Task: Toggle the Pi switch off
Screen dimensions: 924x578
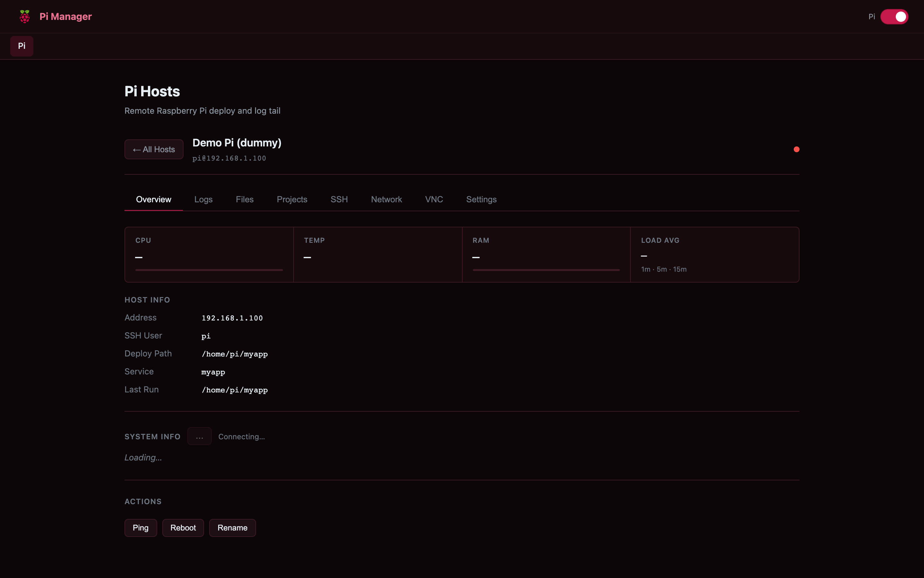Action: [x=894, y=16]
